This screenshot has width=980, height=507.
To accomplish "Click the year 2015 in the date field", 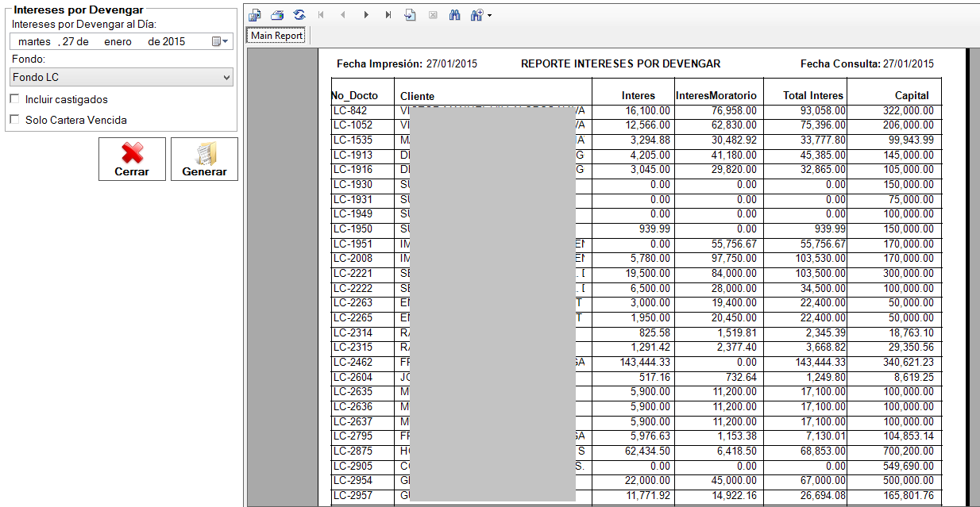I will click(174, 41).
